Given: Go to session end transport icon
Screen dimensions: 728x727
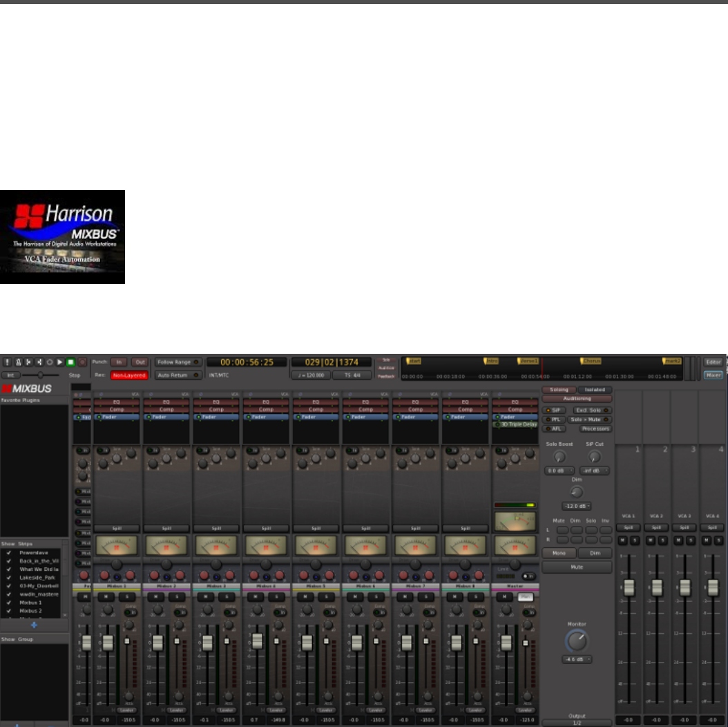Looking at the screenshot, I should [39, 362].
